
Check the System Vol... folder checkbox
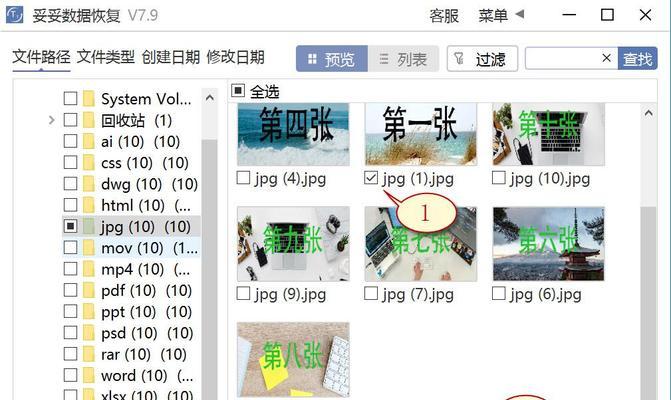70,98
